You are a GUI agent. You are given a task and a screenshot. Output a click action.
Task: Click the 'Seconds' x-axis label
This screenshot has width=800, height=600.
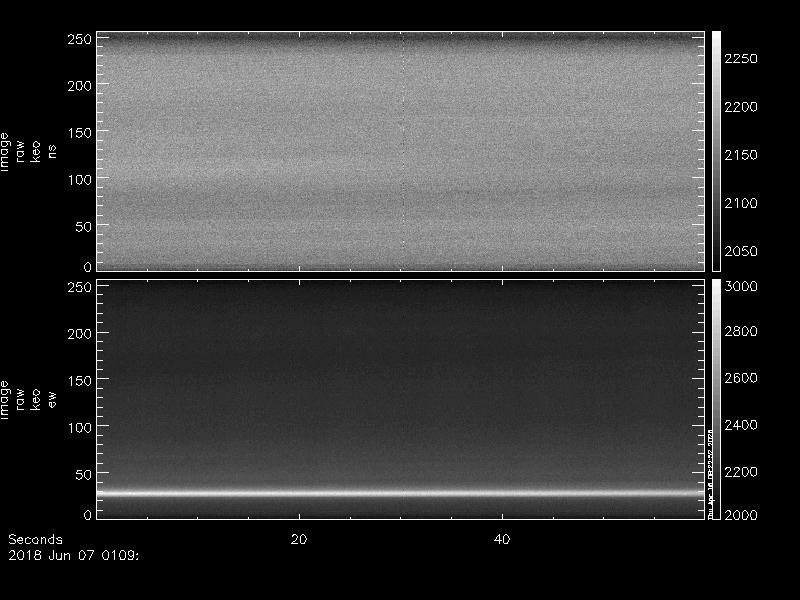pos(34,539)
